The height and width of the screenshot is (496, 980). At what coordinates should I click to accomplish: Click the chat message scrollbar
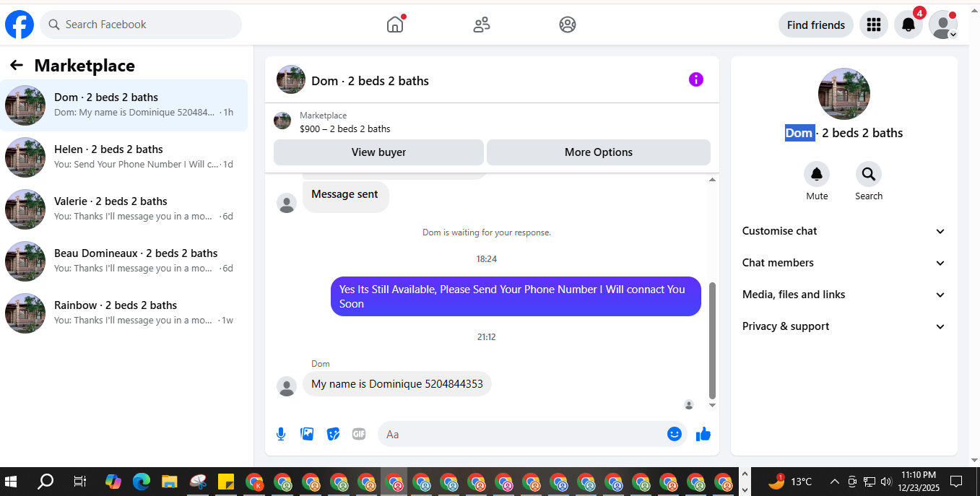(713, 340)
